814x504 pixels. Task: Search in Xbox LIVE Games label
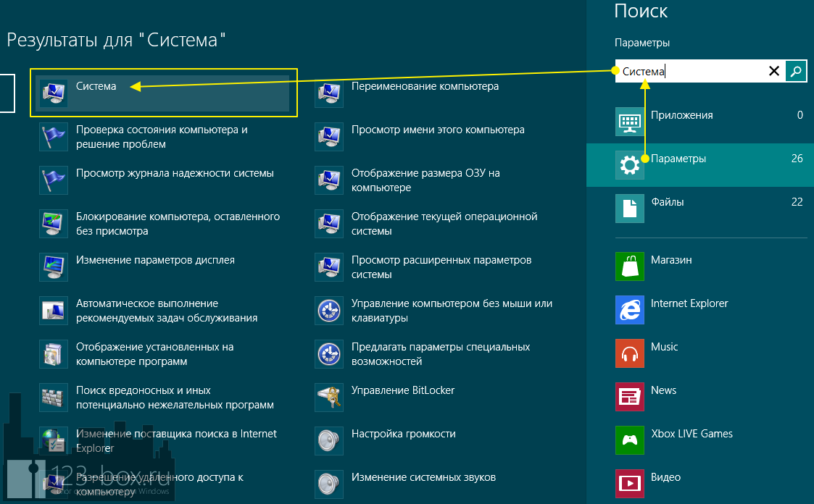click(x=692, y=434)
